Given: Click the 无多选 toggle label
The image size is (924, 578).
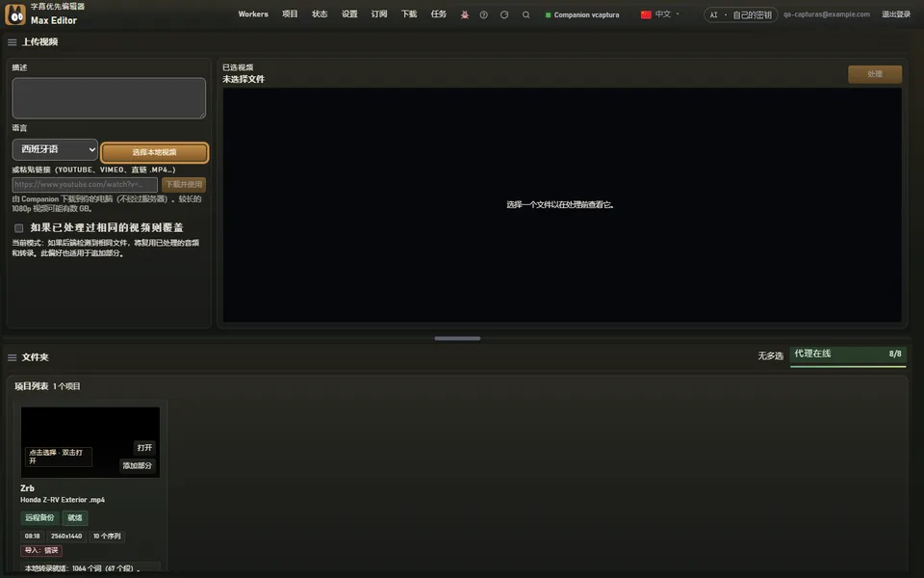Looking at the screenshot, I should [x=770, y=356].
